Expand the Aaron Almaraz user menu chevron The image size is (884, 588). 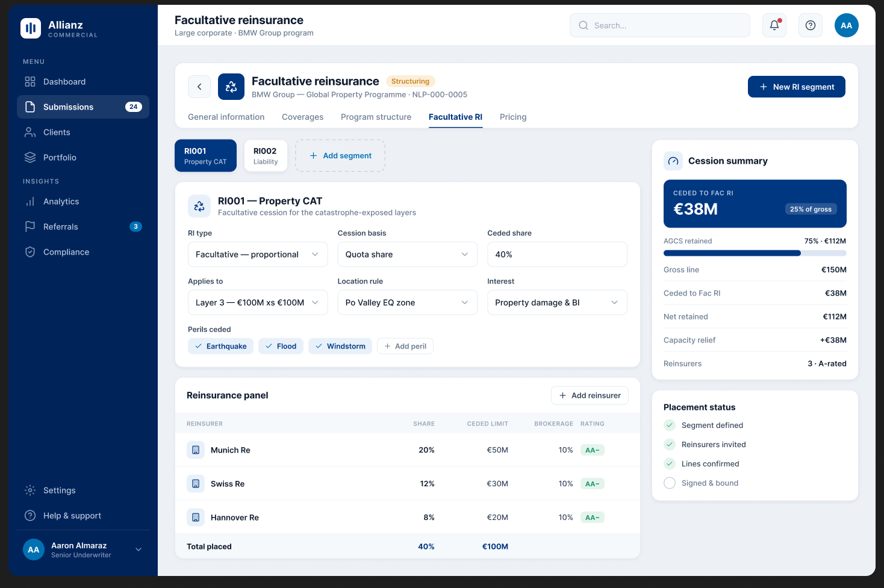139,549
